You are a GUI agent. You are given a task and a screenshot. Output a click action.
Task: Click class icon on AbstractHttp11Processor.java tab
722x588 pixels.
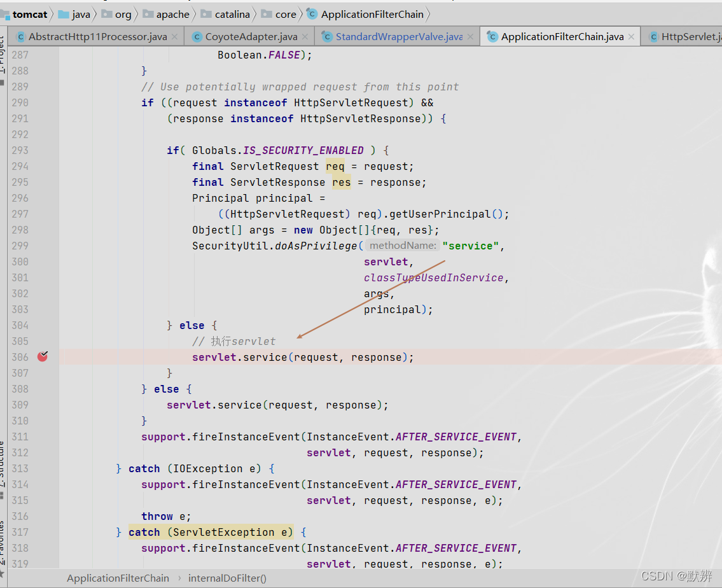point(21,37)
